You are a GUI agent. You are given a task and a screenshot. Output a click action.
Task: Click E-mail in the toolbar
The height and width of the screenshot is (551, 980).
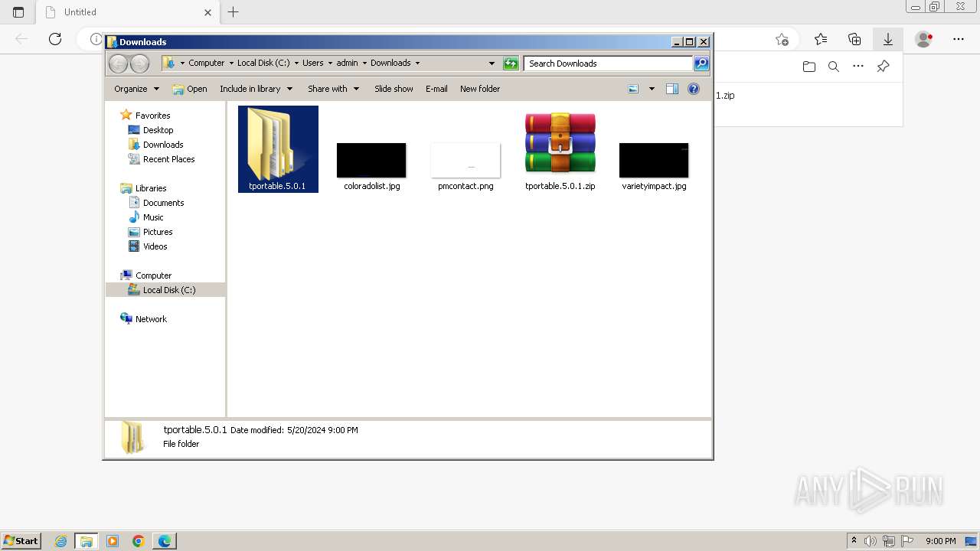[436, 89]
